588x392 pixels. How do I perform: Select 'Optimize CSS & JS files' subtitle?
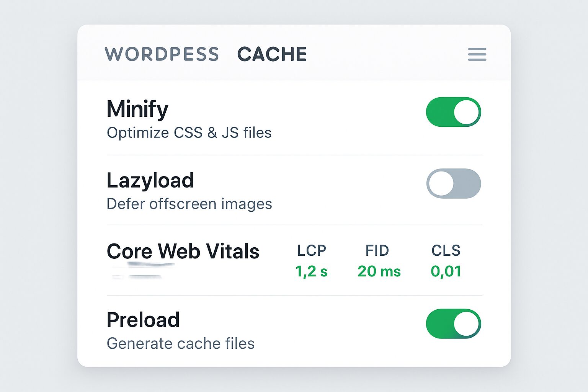[x=189, y=133]
